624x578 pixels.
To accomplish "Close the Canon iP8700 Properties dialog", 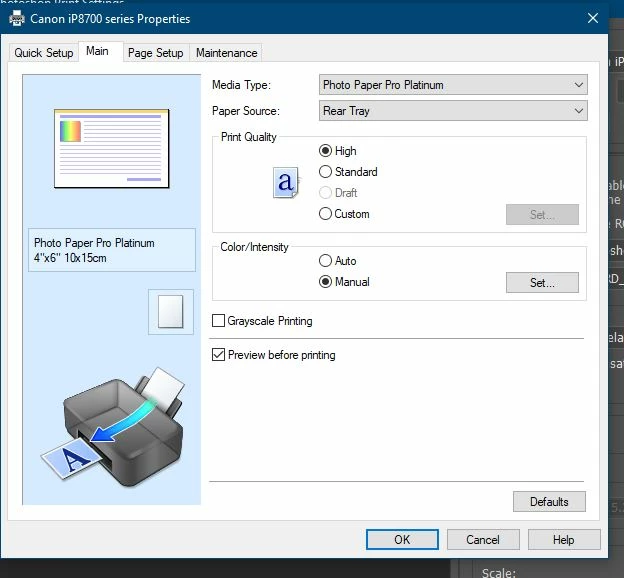I will 593,18.
